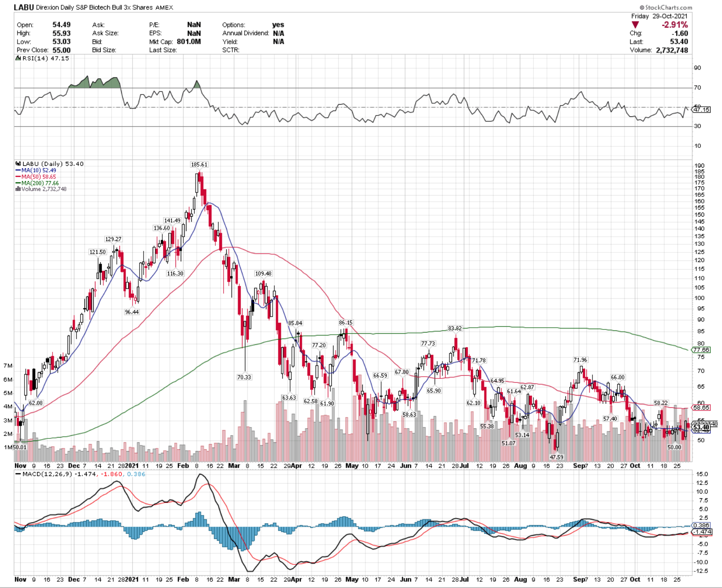Click the 85.84 price label
722x588 pixels.
[x=295, y=323]
